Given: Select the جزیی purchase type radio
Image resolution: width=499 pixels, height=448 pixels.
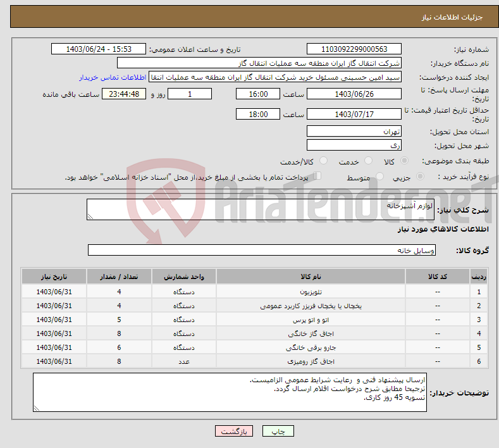Looking at the screenshot, I should click(420, 176).
